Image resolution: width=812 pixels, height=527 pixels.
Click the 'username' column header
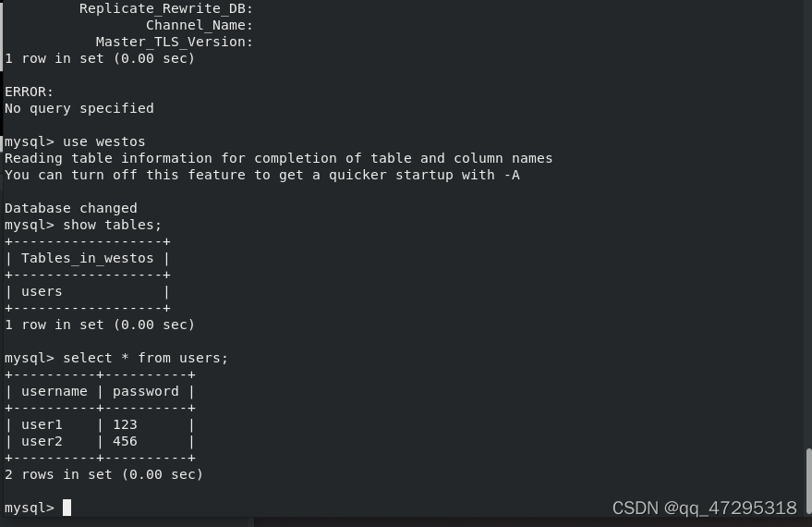pos(55,391)
